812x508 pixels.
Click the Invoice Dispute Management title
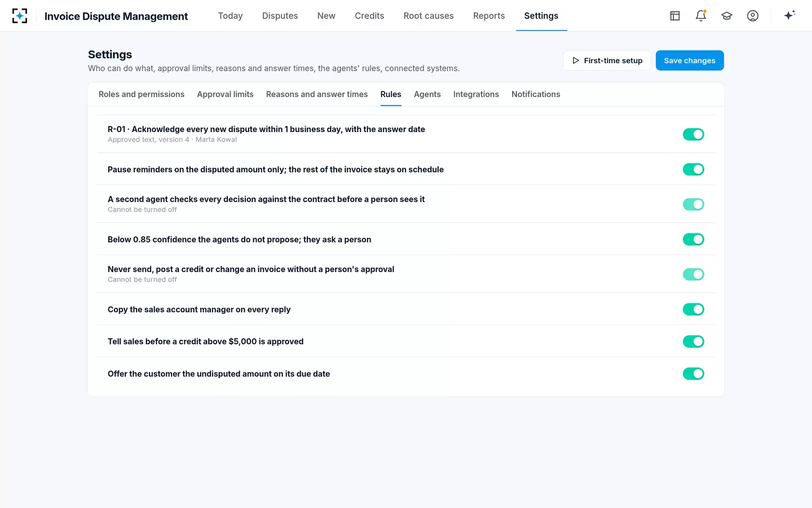(x=116, y=16)
